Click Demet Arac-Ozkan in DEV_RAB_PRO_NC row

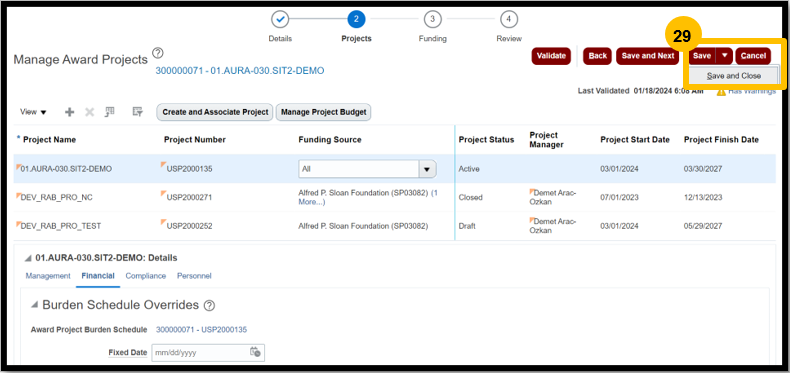tap(554, 197)
